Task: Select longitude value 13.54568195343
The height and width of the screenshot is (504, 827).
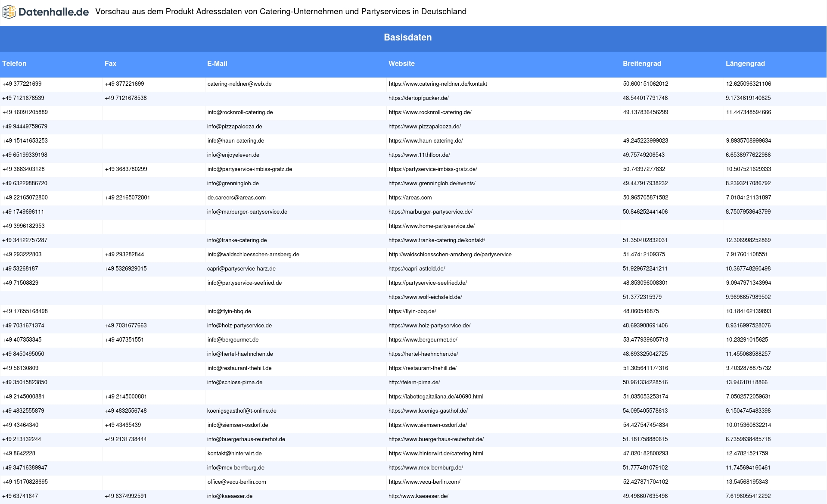Action: (747, 482)
